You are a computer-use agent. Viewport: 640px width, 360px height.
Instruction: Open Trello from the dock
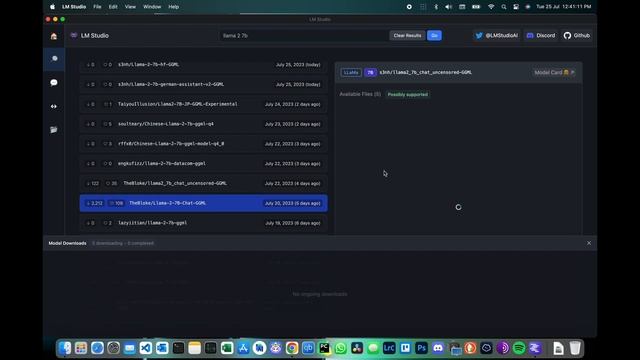click(x=405, y=348)
